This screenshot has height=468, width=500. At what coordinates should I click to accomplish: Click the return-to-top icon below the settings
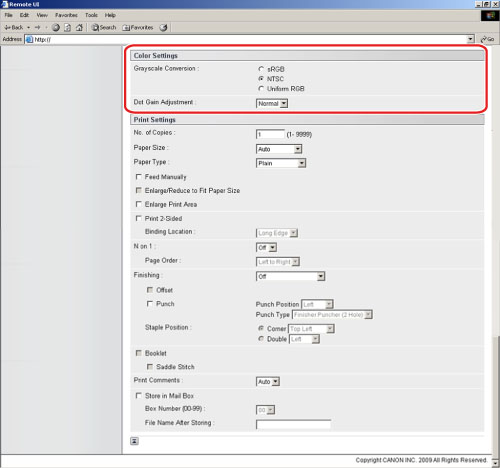[134, 441]
